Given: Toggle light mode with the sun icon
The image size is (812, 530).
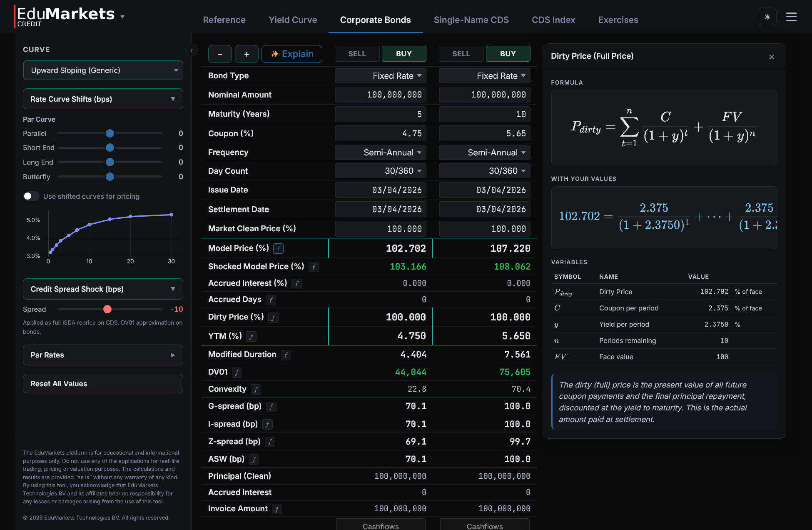Looking at the screenshot, I should coord(767,17).
